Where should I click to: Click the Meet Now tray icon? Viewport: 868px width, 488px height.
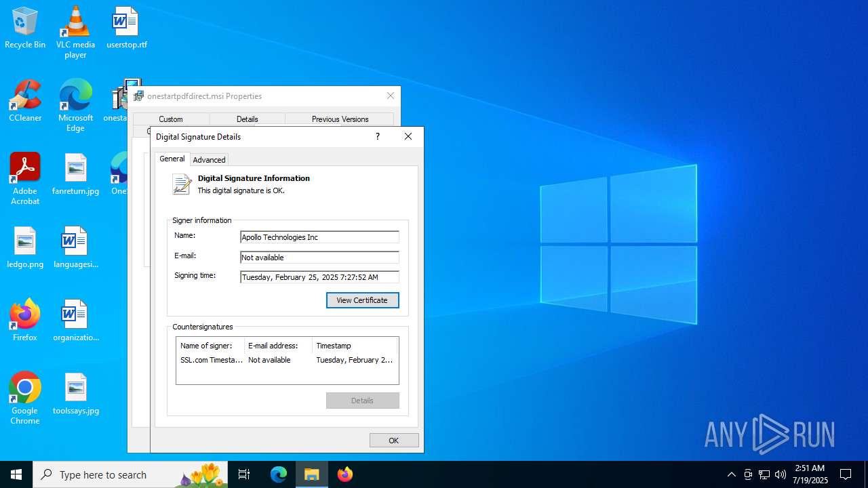pyautogui.click(x=748, y=474)
